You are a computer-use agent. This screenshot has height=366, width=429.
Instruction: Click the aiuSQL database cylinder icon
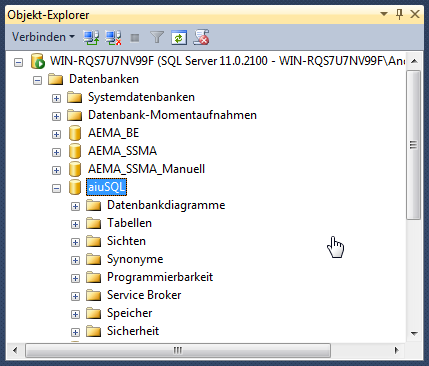tap(75, 187)
